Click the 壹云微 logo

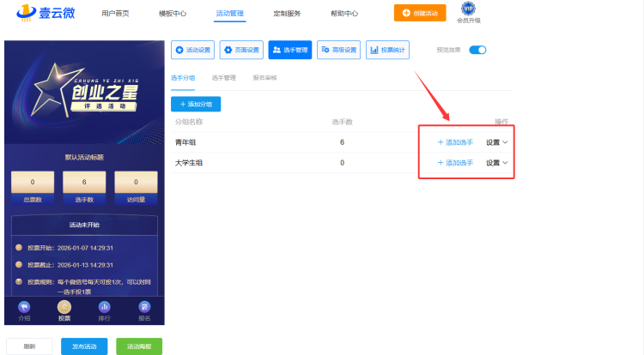45,15
